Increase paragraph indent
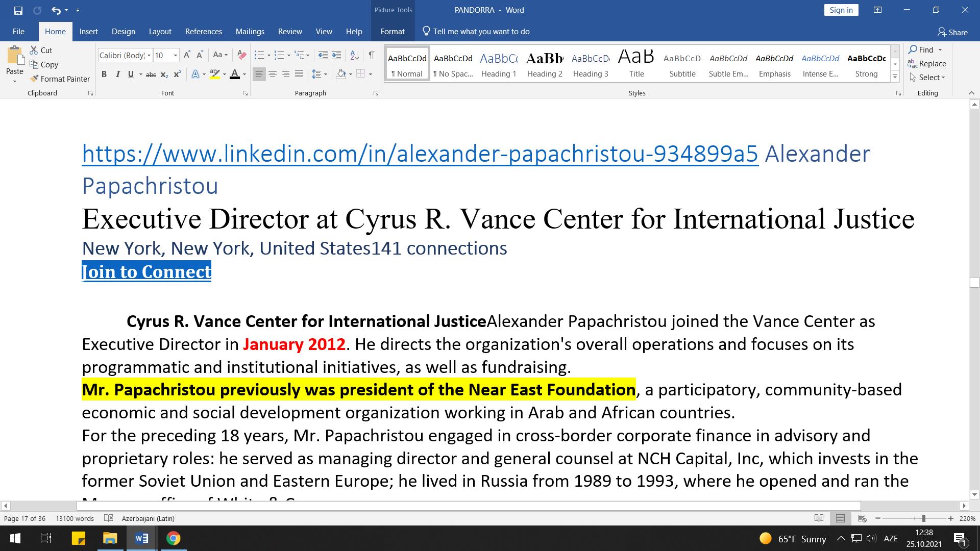The image size is (980, 551). (336, 55)
